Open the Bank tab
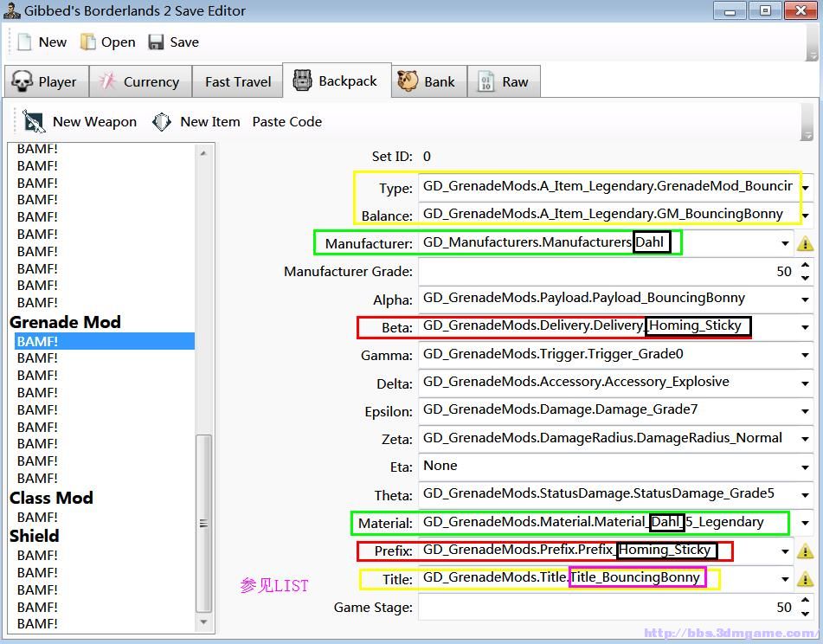The width and height of the screenshot is (823, 644). point(427,82)
